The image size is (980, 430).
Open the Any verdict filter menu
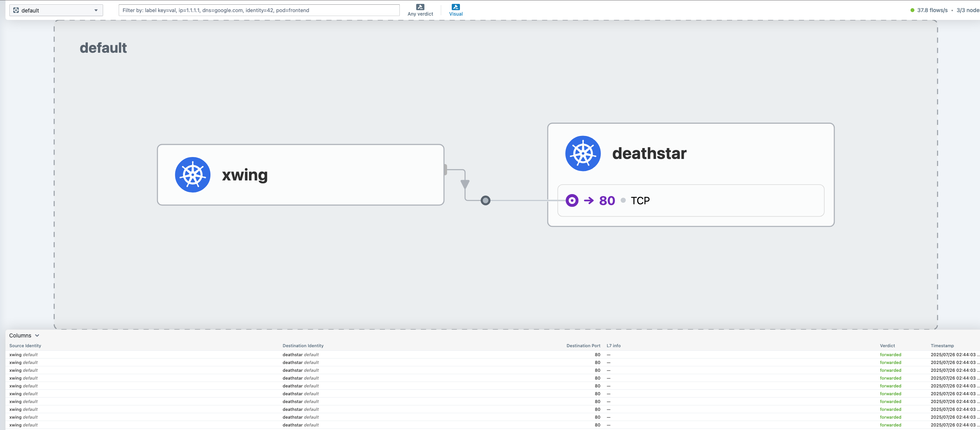click(420, 14)
